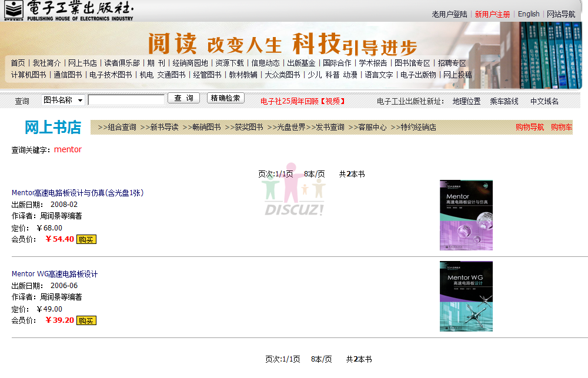Browse 通信图书 category
The image size is (588, 378).
[68, 75]
